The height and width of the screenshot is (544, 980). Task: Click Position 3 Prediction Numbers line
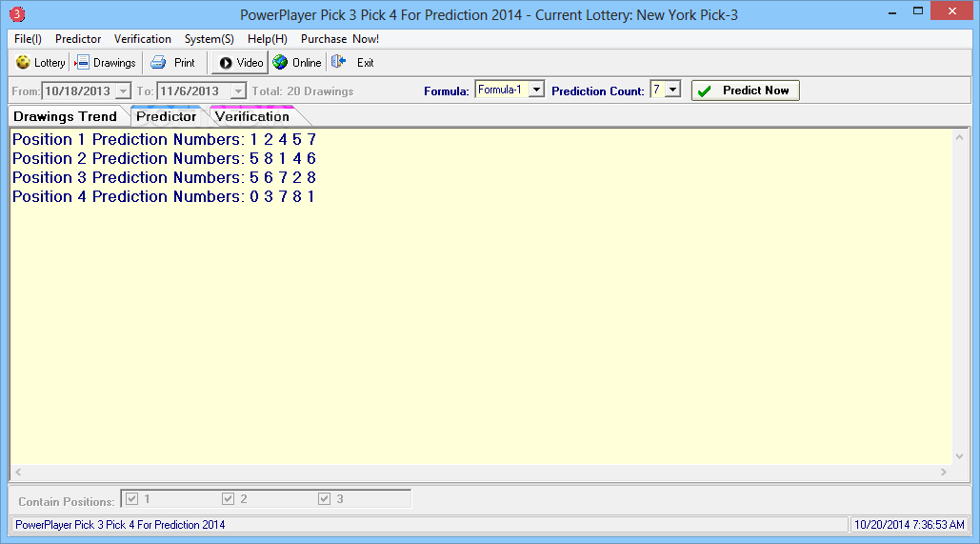pos(165,177)
